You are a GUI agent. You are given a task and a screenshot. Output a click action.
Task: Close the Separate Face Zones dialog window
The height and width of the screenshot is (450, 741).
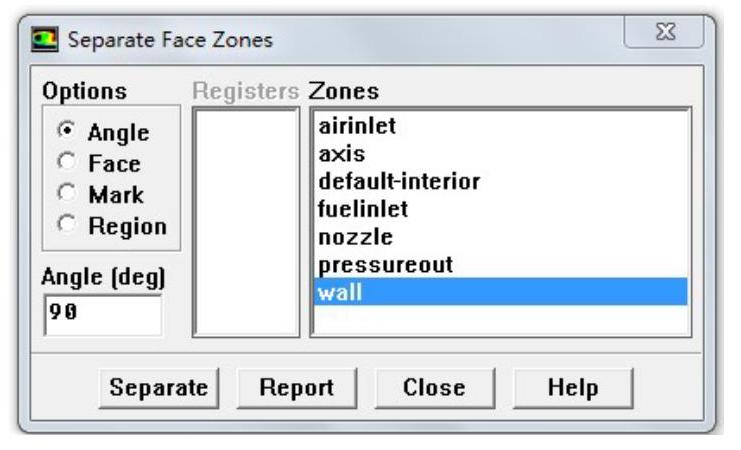tap(661, 38)
